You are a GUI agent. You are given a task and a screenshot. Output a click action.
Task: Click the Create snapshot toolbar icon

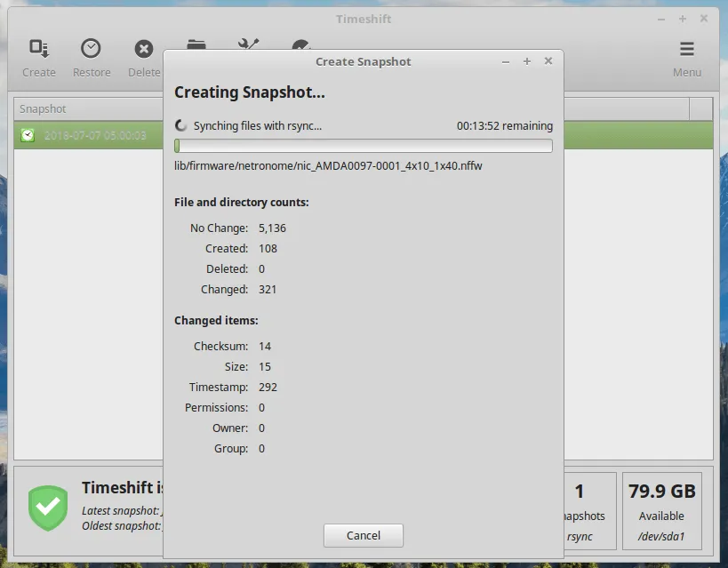coord(38,49)
